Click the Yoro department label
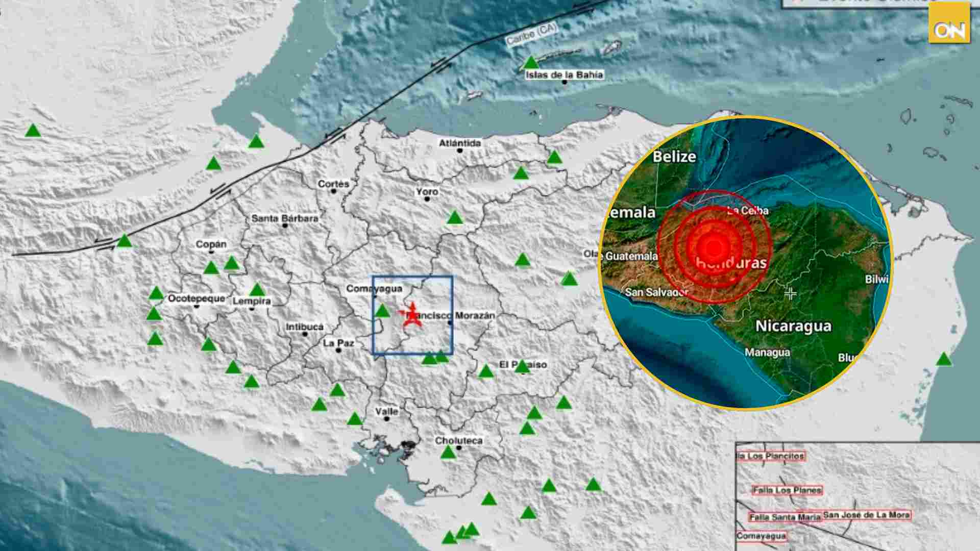 (x=427, y=192)
